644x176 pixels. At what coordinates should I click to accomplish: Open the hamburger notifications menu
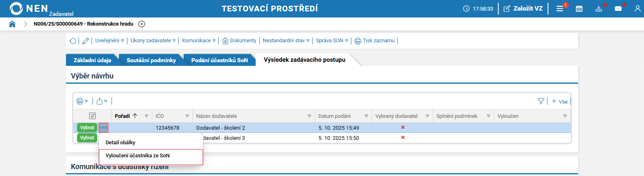pos(560,9)
